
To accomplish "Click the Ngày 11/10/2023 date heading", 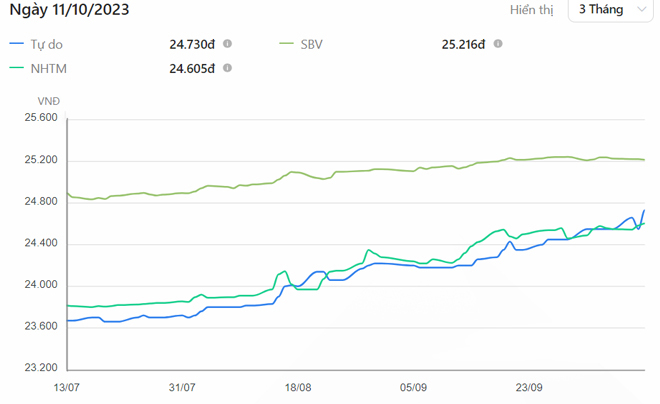I will coord(68,10).
